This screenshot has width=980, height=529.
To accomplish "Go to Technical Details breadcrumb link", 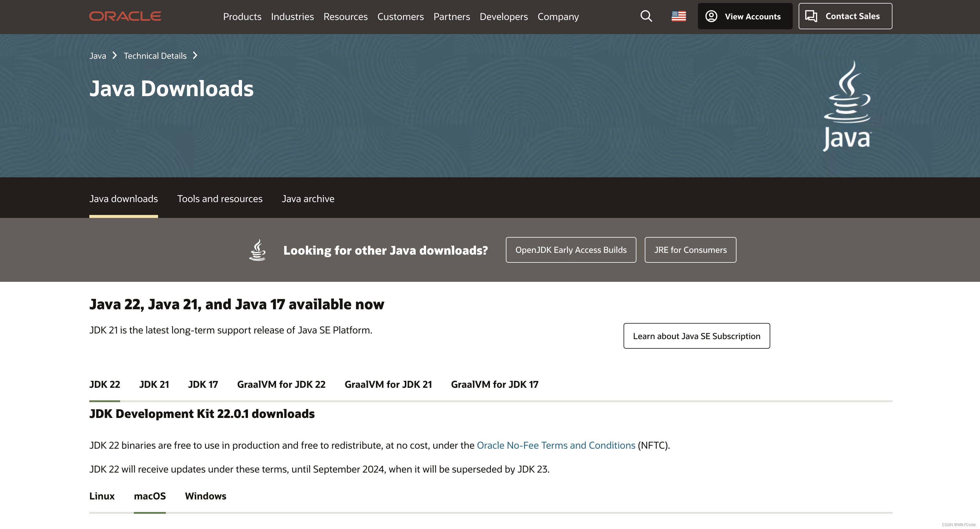I will (x=155, y=56).
